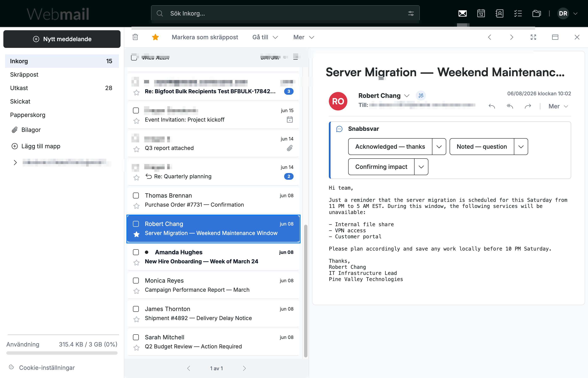The width and height of the screenshot is (588, 378).
Task: Tick checkbox for Sarah Mitchell email
Action: [x=136, y=337]
